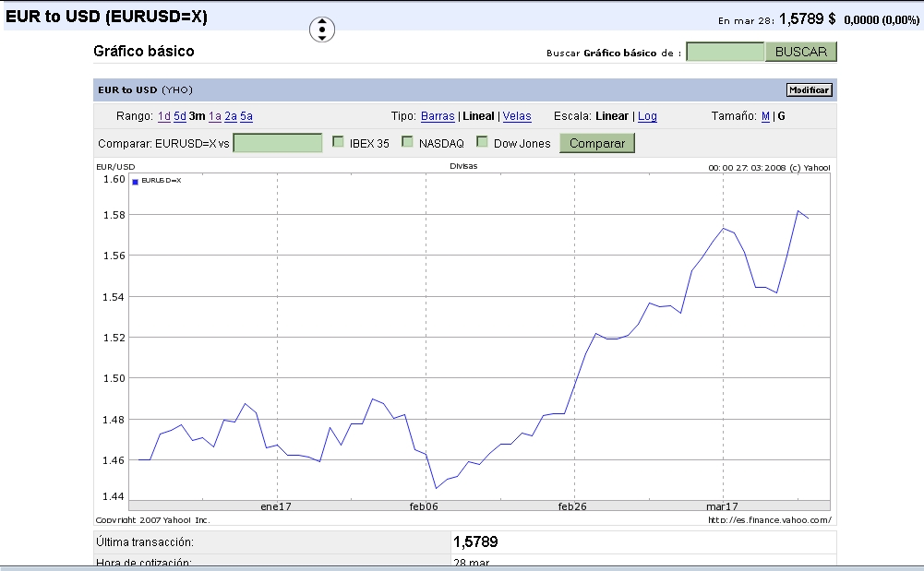The height and width of the screenshot is (571, 924).
Task: Enable the IBEX 35 comparison checkbox
Action: (338, 142)
